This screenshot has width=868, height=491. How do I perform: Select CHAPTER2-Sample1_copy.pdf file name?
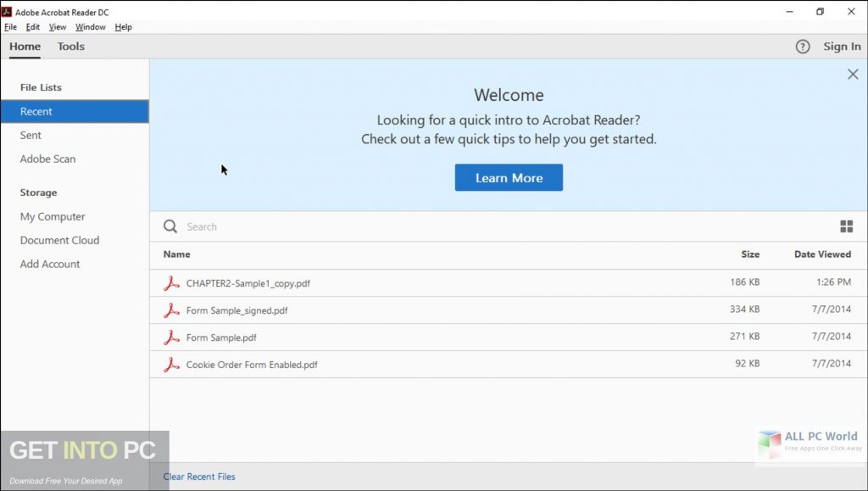248,283
